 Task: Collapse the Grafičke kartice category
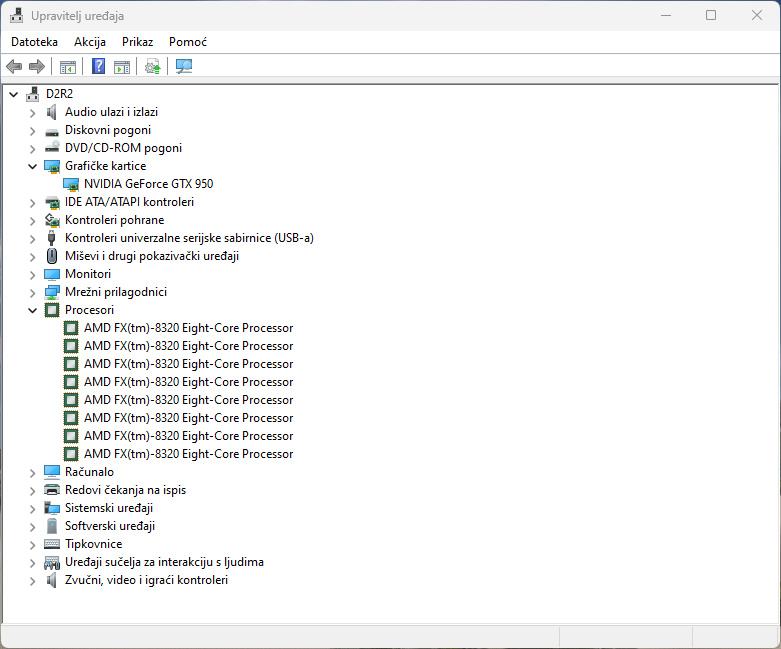coord(32,166)
